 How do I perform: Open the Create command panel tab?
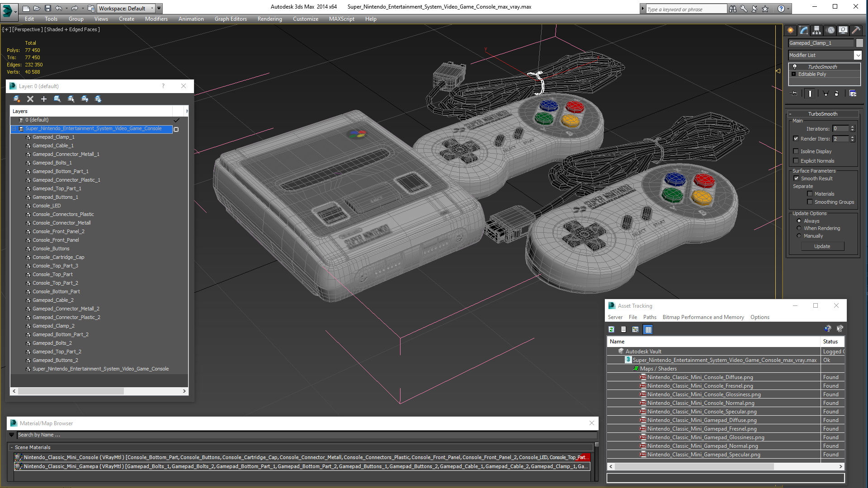click(791, 30)
